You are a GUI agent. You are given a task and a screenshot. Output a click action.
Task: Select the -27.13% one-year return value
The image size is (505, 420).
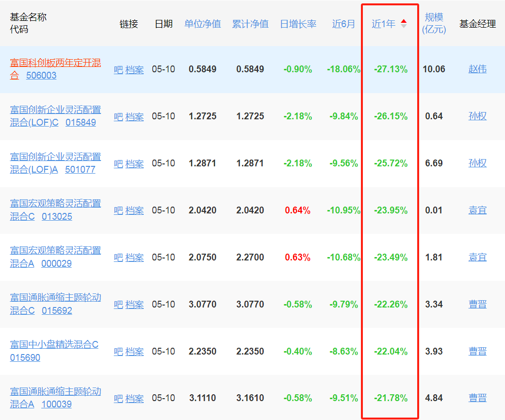[x=391, y=69]
